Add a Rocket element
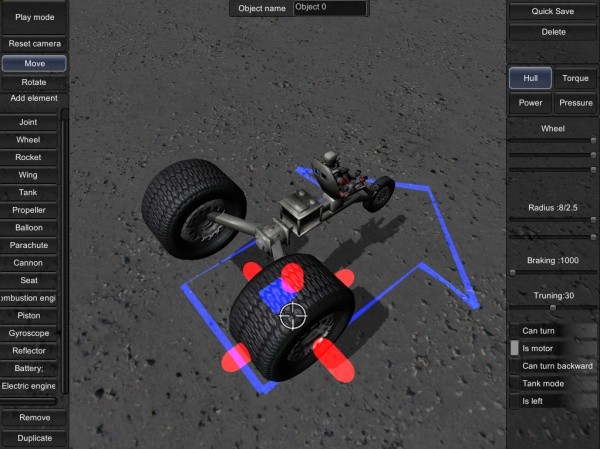 tap(28, 157)
